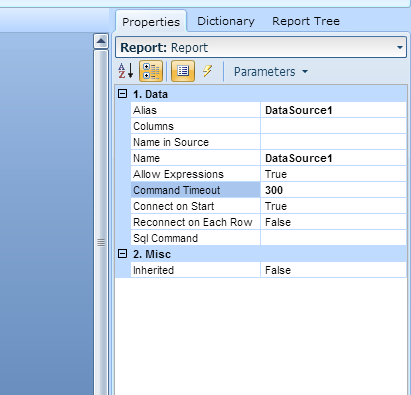Select the Name in Source property
Image resolution: width=411 pixels, height=395 pixels.
(x=195, y=142)
